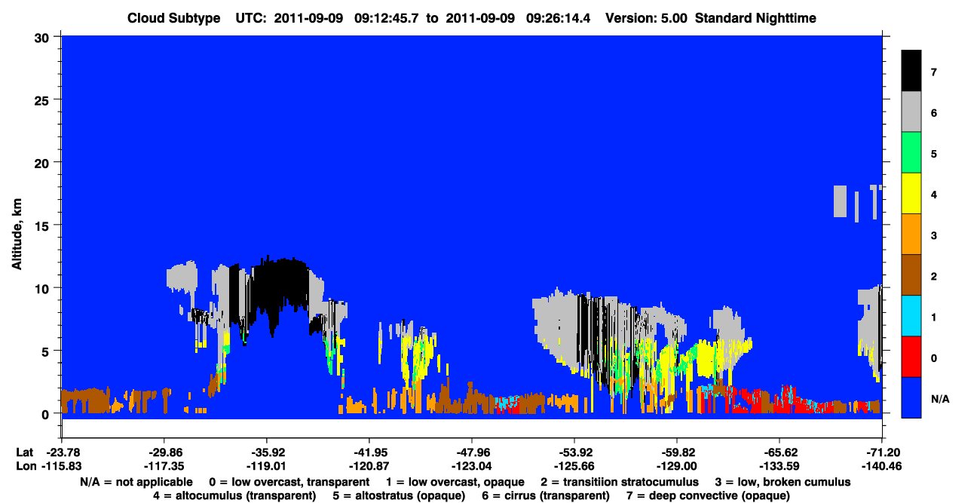Click the altitude tick label 30
Screen dimensions: 980x503
click(x=44, y=37)
